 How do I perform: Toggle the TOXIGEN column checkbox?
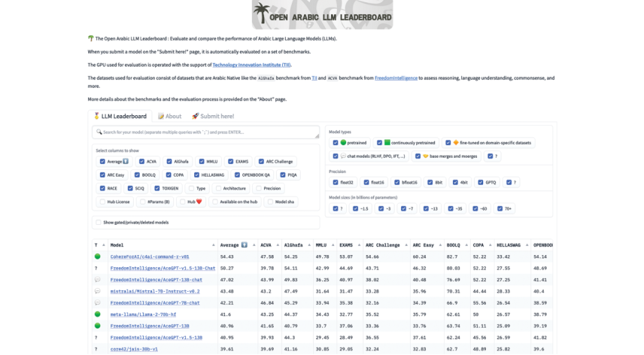pos(157,188)
